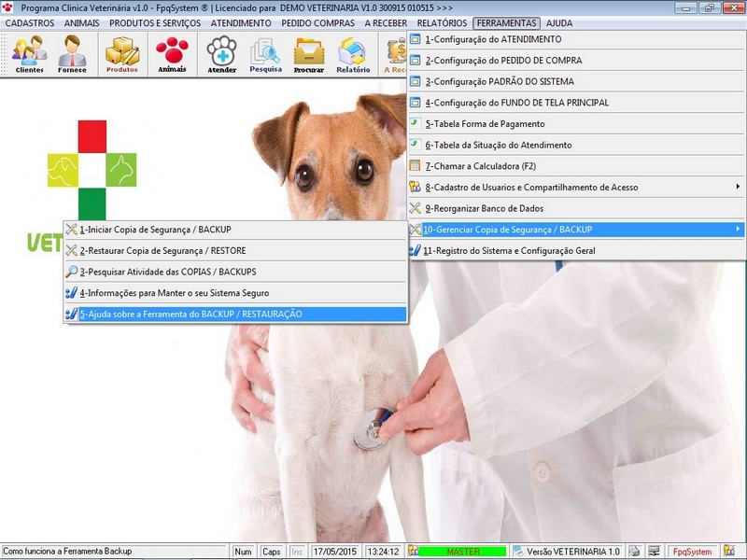Click the users icon at status bar end
Image resolution: width=747 pixels, height=560 pixels.
click(x=729, y=551)
